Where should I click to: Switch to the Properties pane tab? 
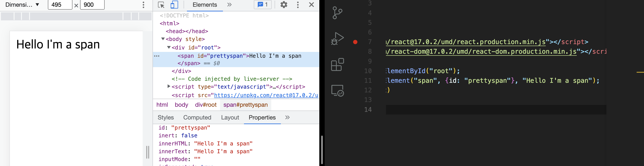tap(262, 117)
